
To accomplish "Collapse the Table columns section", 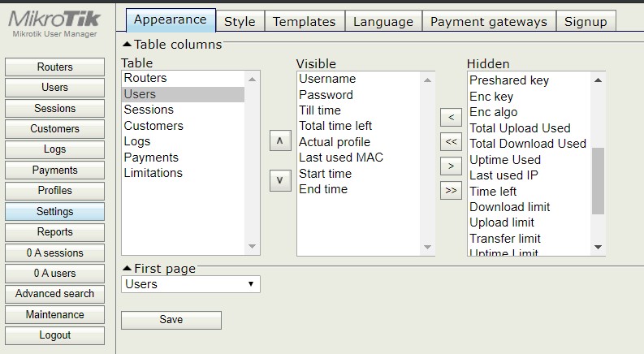I will [x=128, y=45].
